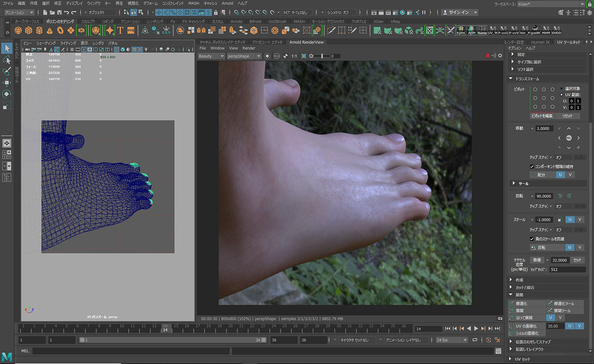Toggle U button next to 反転

(570, 247)
